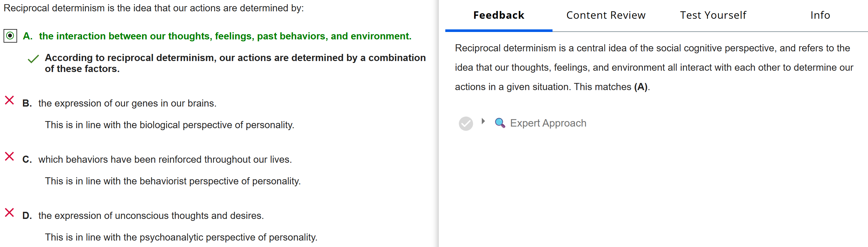Expand the Expert Approach disclosure triangle
This screenshot has height=247, width=868.
[x=483, y=121]
